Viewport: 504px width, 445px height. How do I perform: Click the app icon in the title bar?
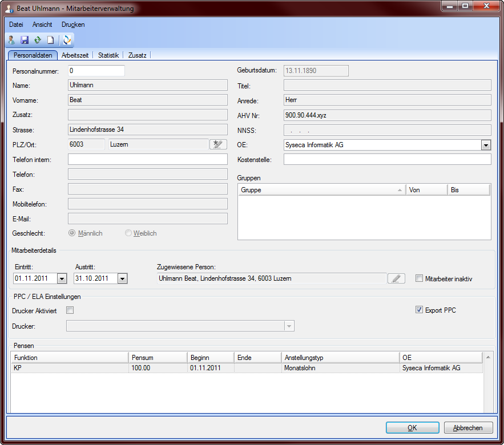point(10,9)
